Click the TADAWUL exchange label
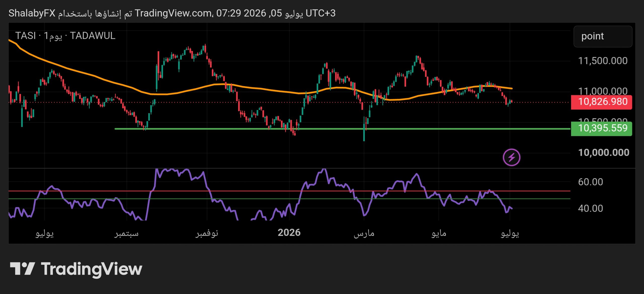This screenshot has width=644, height=294. click(x=93, y=36)
